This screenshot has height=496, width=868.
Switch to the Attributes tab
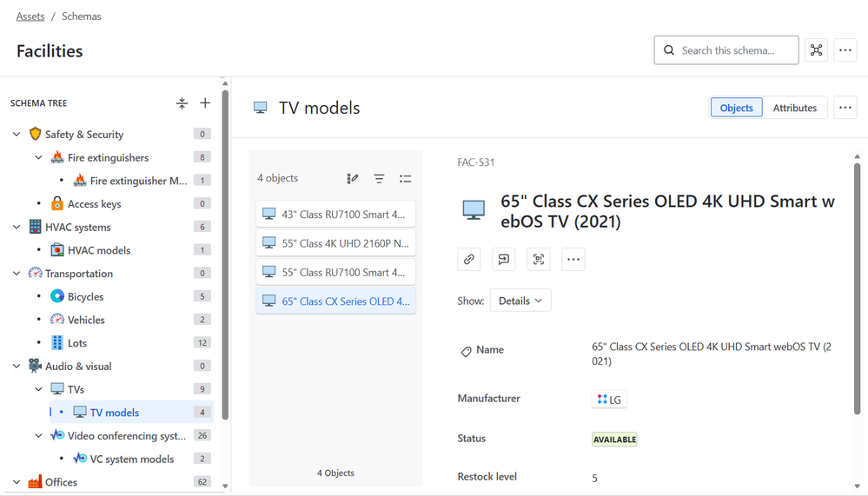(795, 108)
